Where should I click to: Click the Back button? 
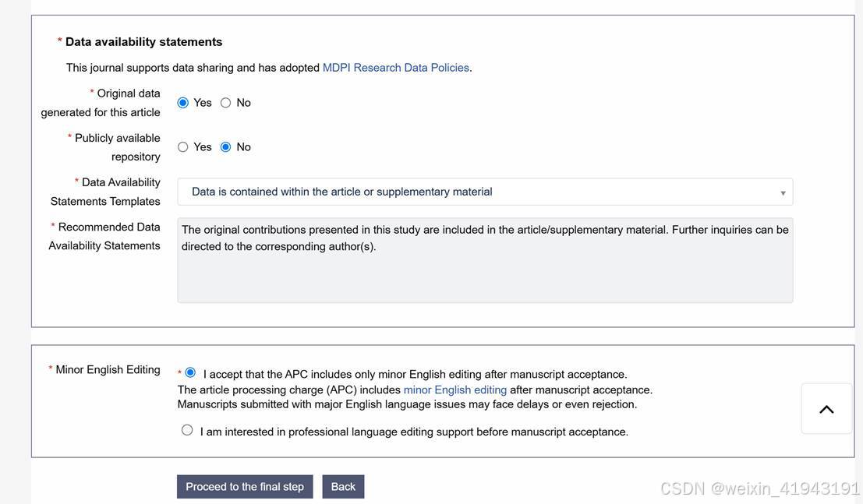point(343,487)
